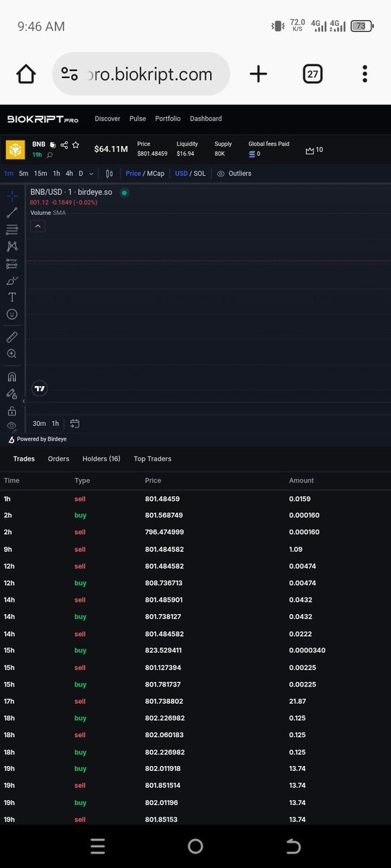391x868 pixels.
Task: Click the TradingView logo on chart
Action: [40, 388]
